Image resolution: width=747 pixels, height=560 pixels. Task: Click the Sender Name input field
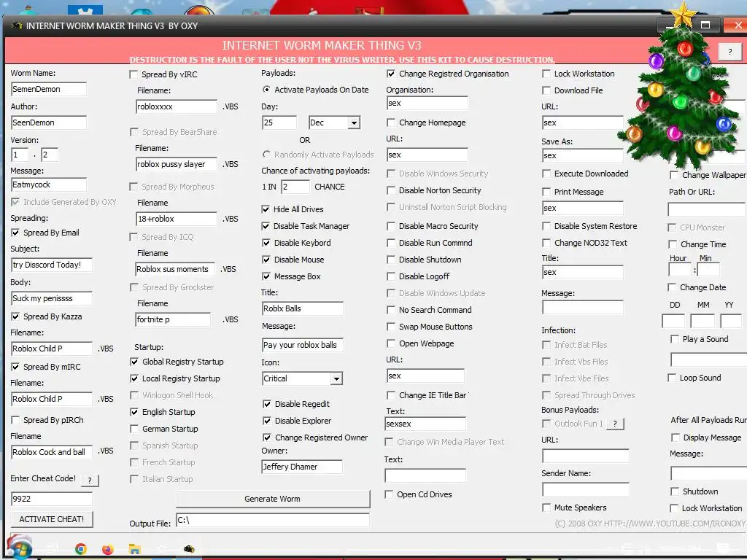point(586,489)
